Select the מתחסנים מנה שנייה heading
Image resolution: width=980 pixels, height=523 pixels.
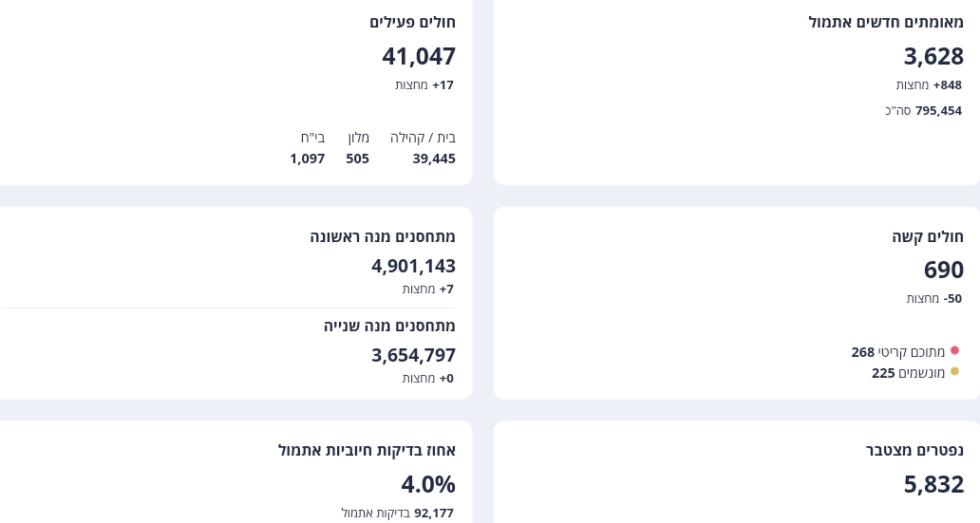point(389,326)
